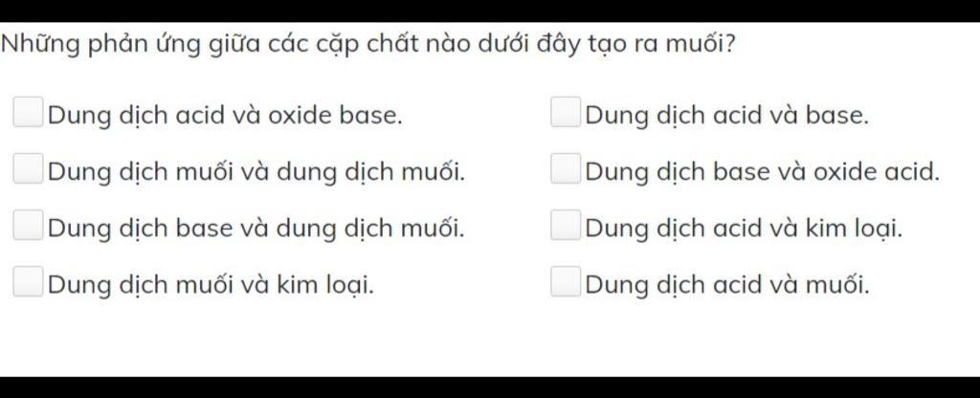
Task: Click option text 'Dung dịch muối và kim loại.'
Action: click(x=211, y=285)
